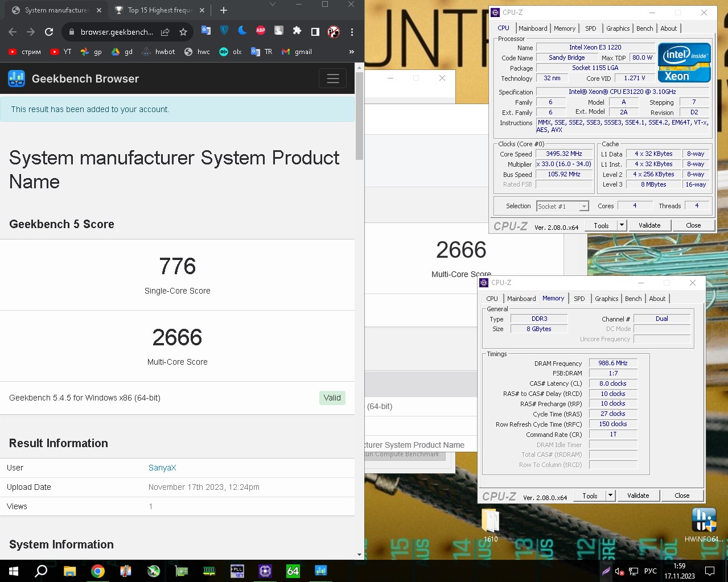
Task: Click the taskbar clock showing 1:59
Action: (680, 571)
